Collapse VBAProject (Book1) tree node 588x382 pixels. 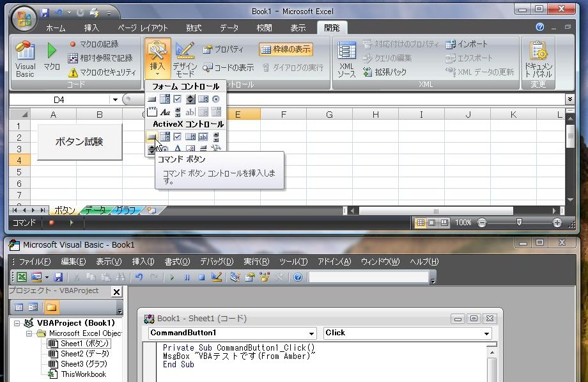pos(17,323)
